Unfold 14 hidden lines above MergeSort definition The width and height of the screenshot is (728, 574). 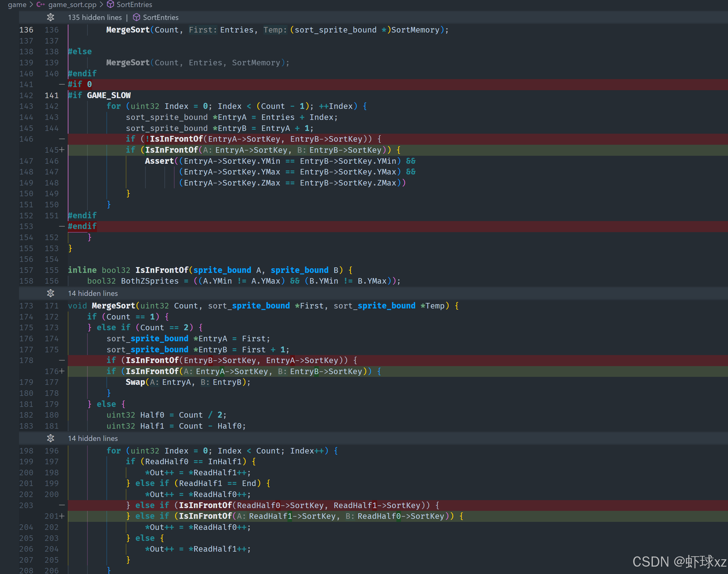point(50,293)
